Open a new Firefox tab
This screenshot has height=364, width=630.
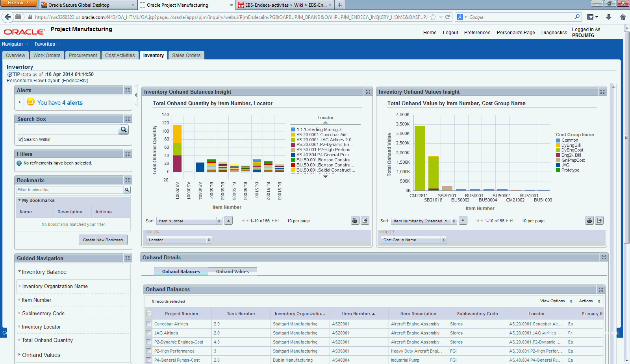pyautogui.click(x=340, y=5)
